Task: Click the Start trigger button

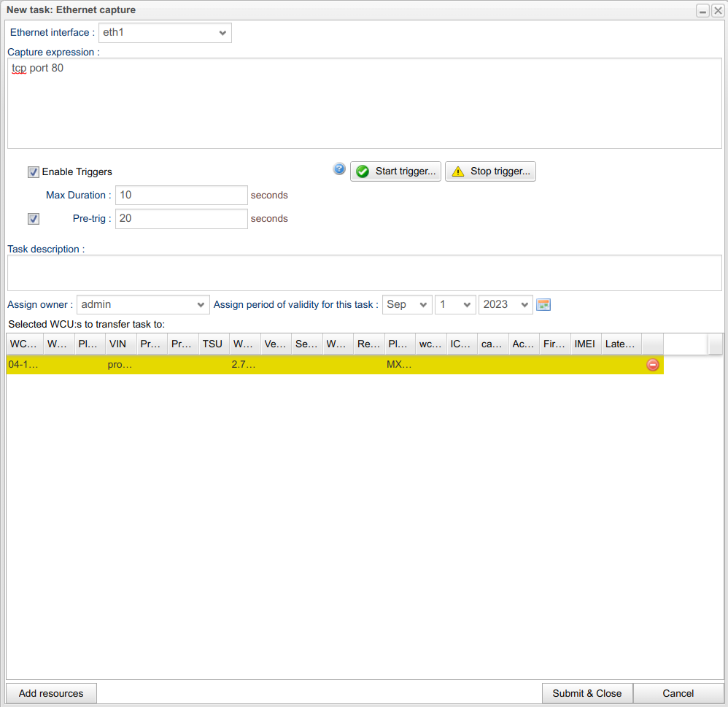Action: pyautogui.click(x=396, y=171)
